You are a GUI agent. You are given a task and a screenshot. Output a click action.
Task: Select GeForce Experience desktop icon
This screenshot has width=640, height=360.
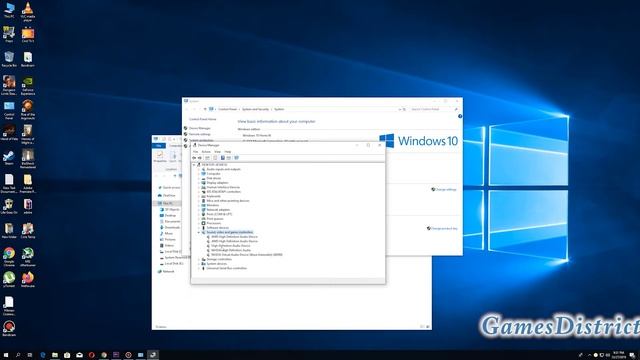[28, 86]
